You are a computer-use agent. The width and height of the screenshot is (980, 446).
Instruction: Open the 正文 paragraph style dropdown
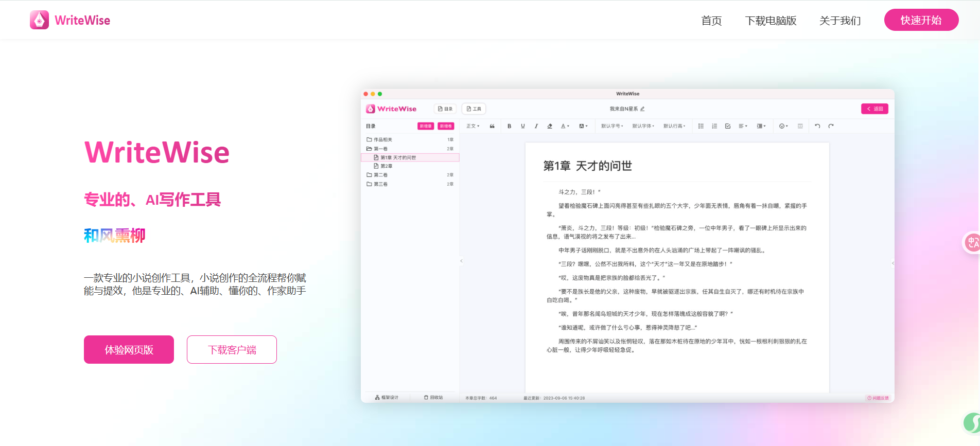tap(472, 126)
